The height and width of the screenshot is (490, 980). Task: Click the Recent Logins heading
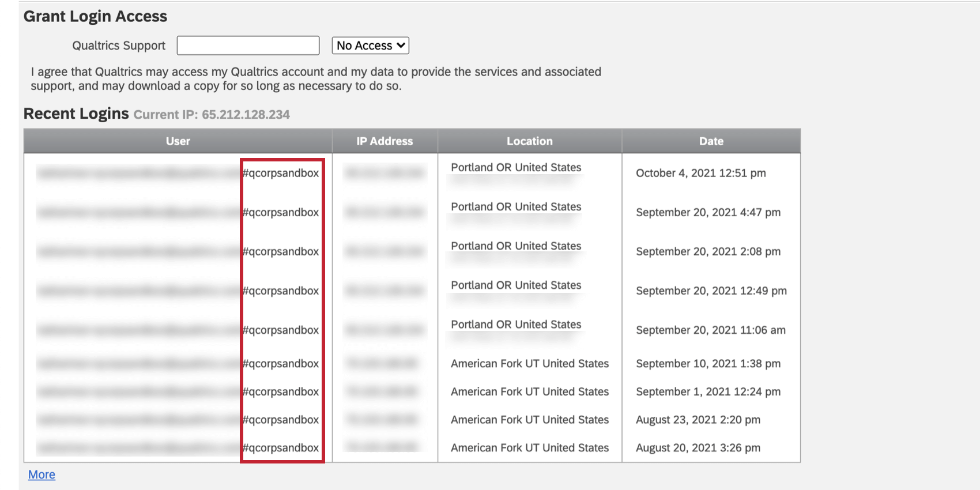click(x=76, y=114)
